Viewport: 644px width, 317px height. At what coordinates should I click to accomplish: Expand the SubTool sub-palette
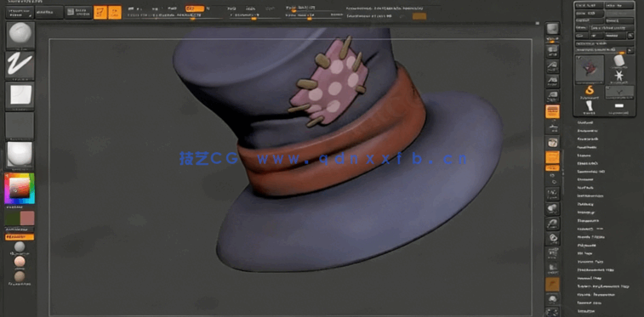click(585, 122)
